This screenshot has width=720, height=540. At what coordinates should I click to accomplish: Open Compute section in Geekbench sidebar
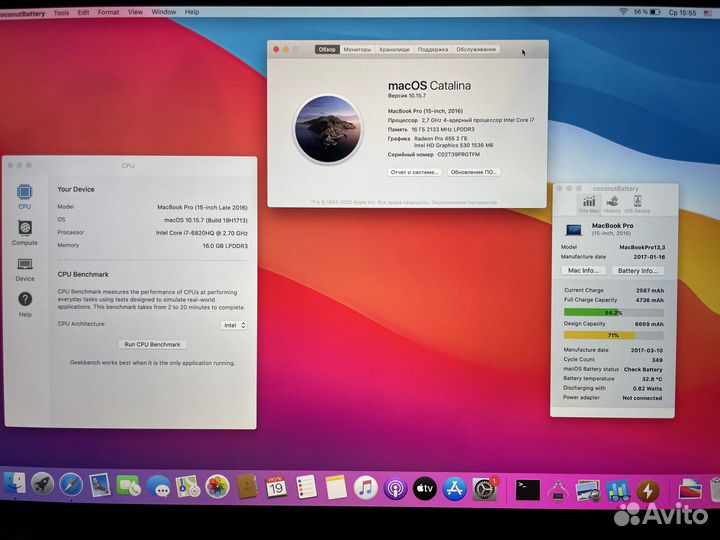click(x=25, y=233)
